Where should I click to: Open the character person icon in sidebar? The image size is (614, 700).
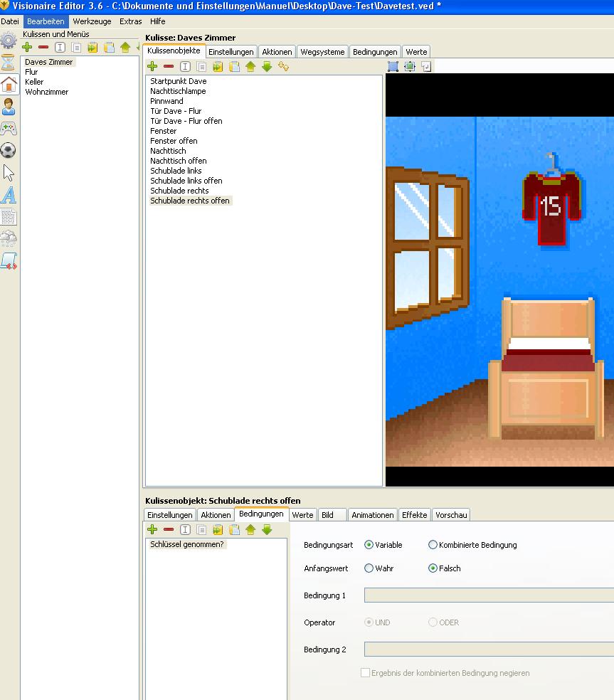9,107
